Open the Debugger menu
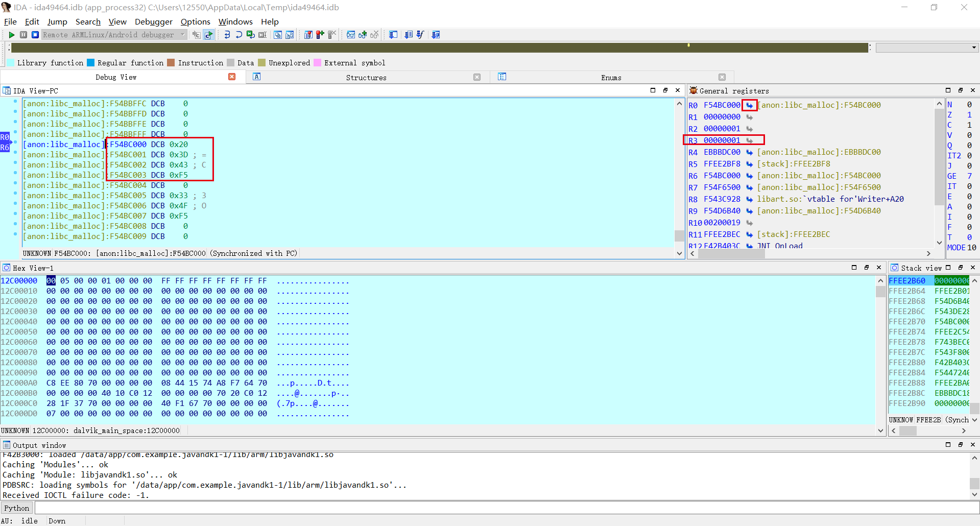The width and height of the screenshot is (980, 526). [154, 21]
